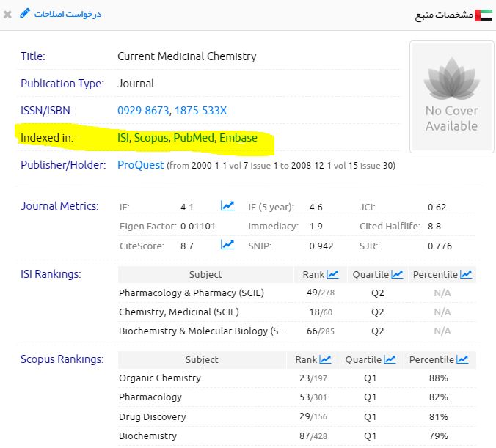Click the country flag icon at top right
Viewport: 496px width, 448px height.
click(484, 15)
